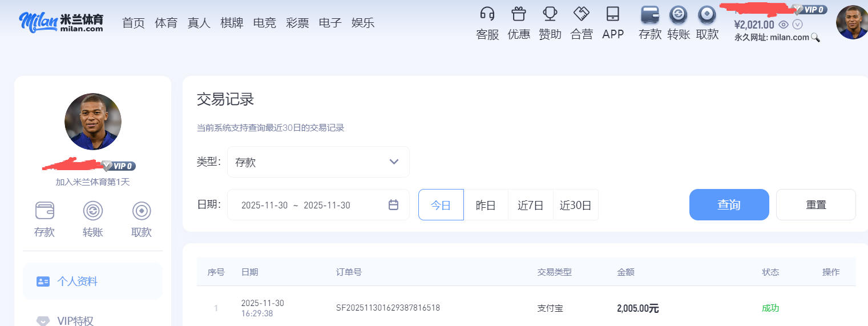Click the 重置 reset button
Screen dimensions: 868x326
pos(815,205)
